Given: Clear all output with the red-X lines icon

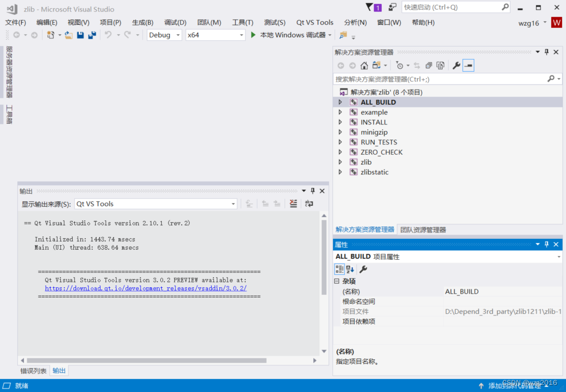Looking at the screenshot, I should point(293,204).
